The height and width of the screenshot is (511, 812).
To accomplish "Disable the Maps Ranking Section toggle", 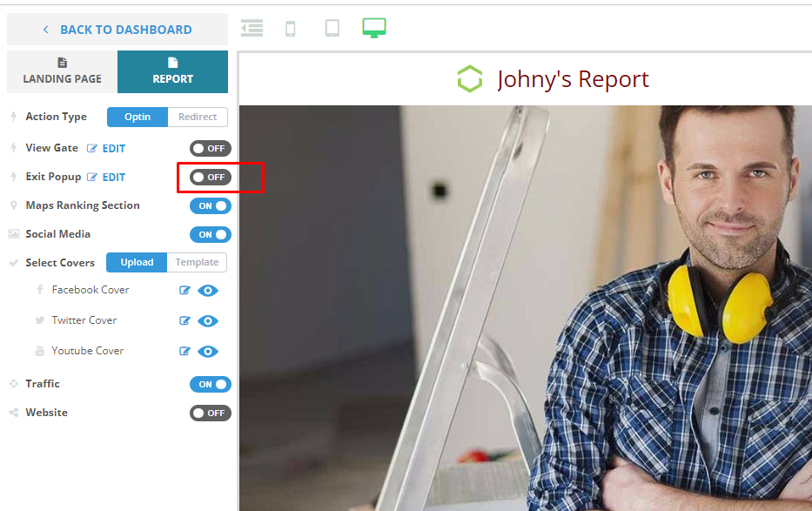I will point(211,206).
